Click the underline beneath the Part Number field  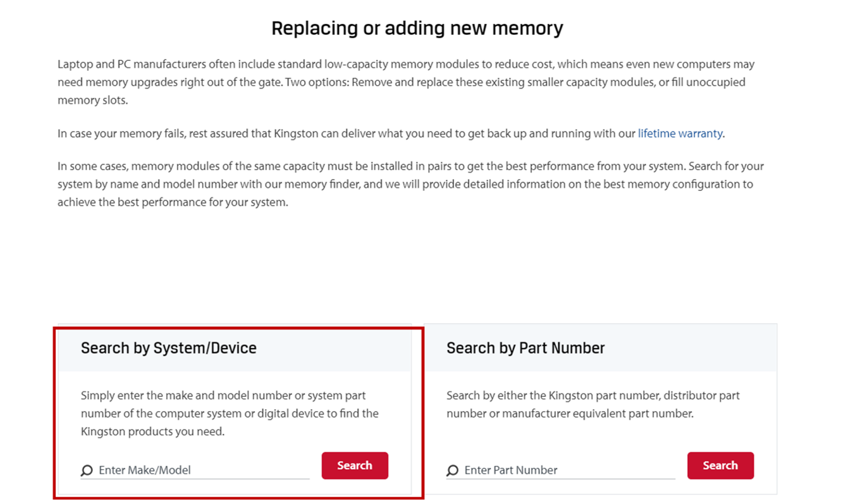click(x=560, y=479)
